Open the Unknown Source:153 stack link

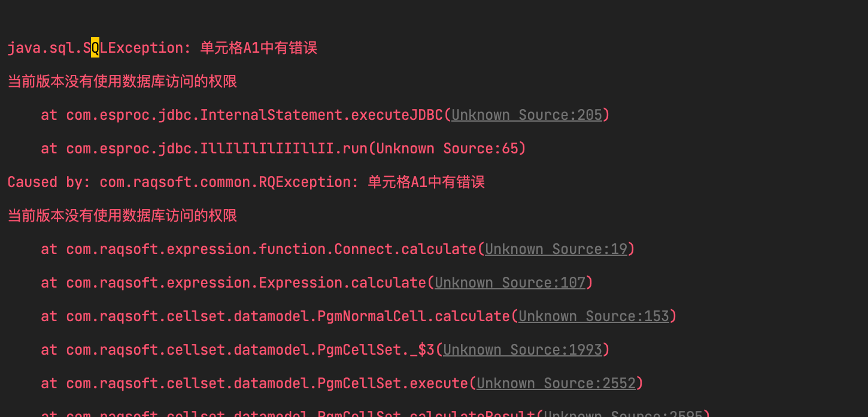pos(593,316)
